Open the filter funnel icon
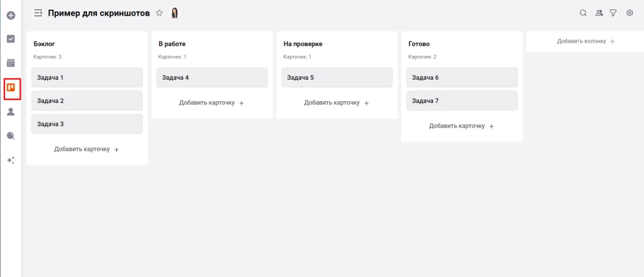Image resolution: width=644 pixels, height=277 pixels. (613, 13)
